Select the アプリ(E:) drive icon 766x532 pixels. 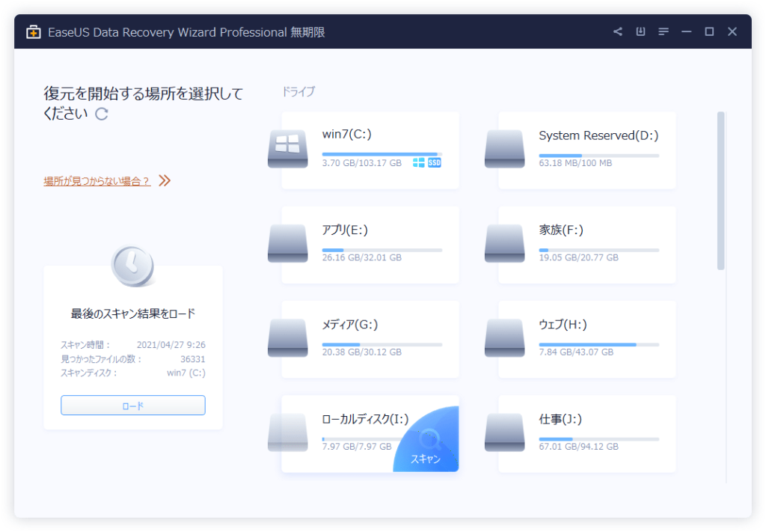[x=288, y=243]
